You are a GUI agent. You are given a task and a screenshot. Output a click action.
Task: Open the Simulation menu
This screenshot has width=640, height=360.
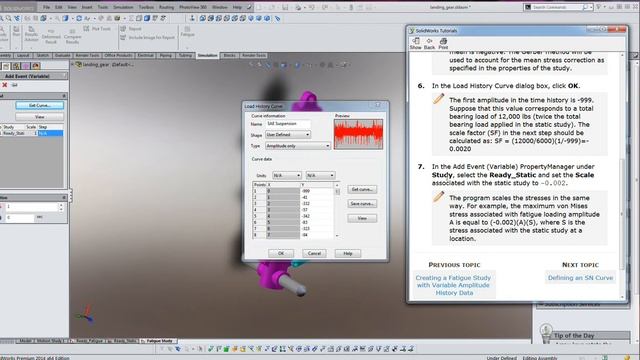tap(123, 7)
